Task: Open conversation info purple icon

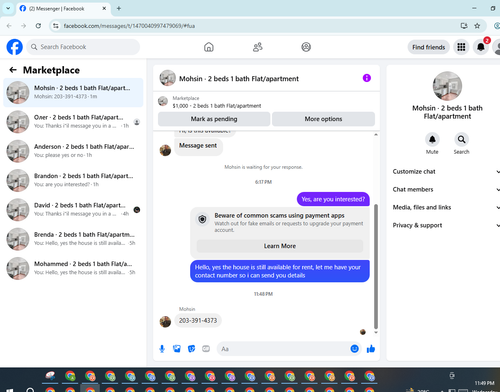Action: [367, 78]
